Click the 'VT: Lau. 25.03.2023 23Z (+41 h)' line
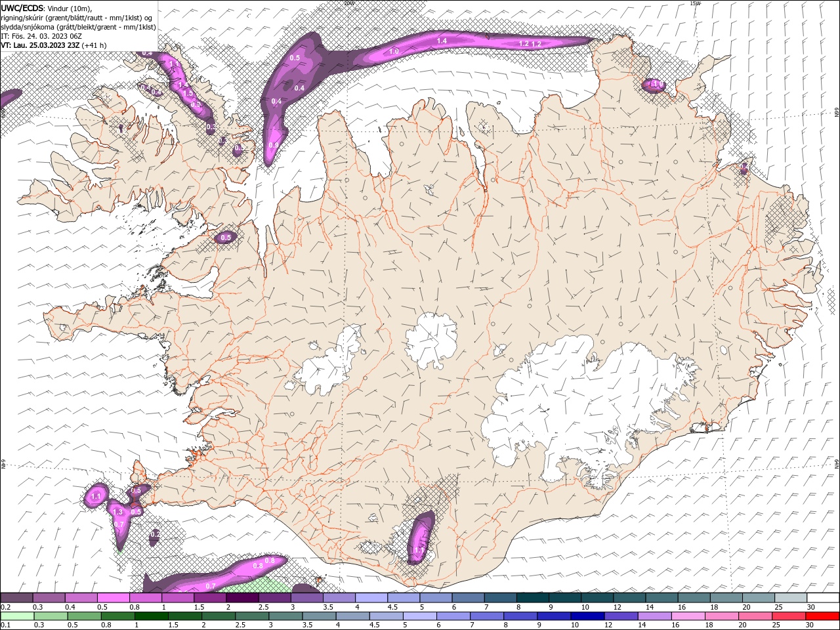 [54, 45]
